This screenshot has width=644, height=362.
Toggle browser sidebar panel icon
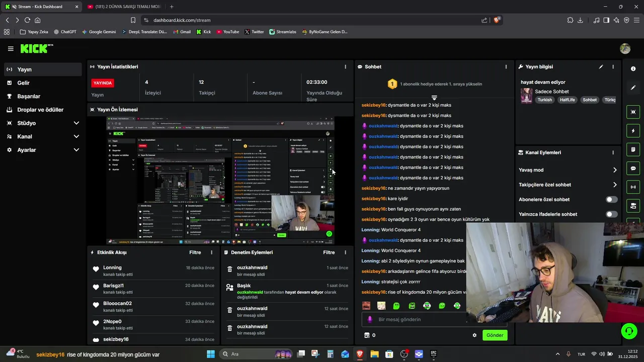(606, 20)
